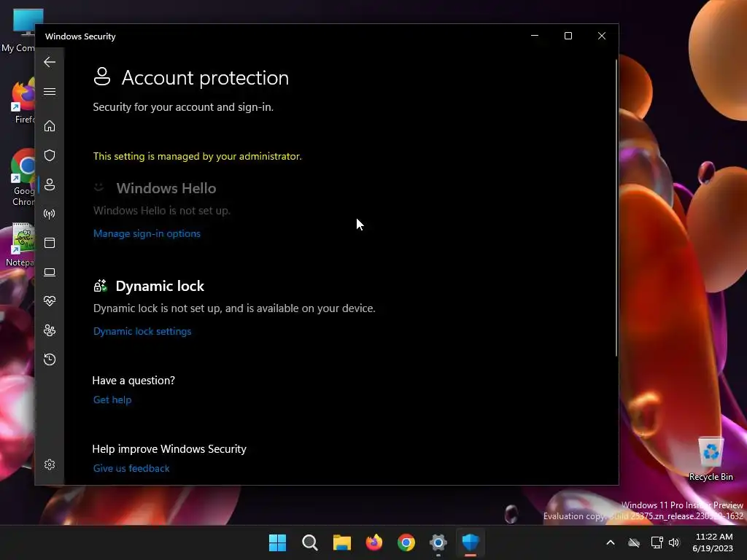Click the Account protection header icon
Image resolution: width=747 pixels, height=560 pixels.
pos(102,77)
